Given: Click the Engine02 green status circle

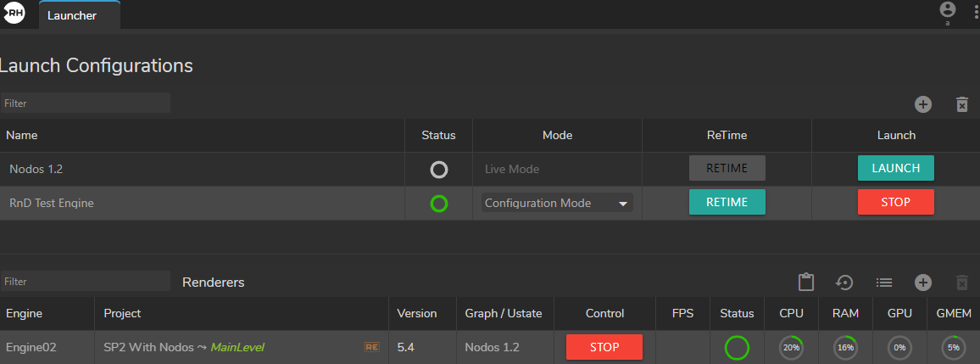Looking at the screenshot, I should tap(737, 348).
